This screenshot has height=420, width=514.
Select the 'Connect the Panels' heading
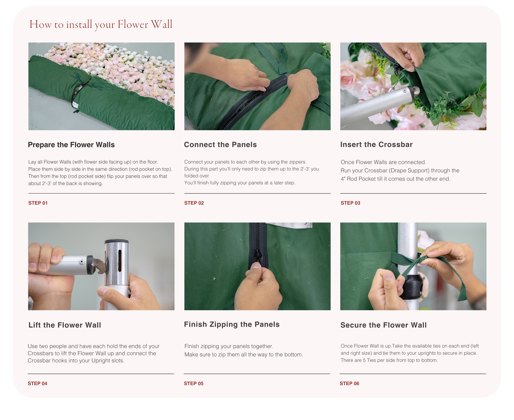pos(220,144)
